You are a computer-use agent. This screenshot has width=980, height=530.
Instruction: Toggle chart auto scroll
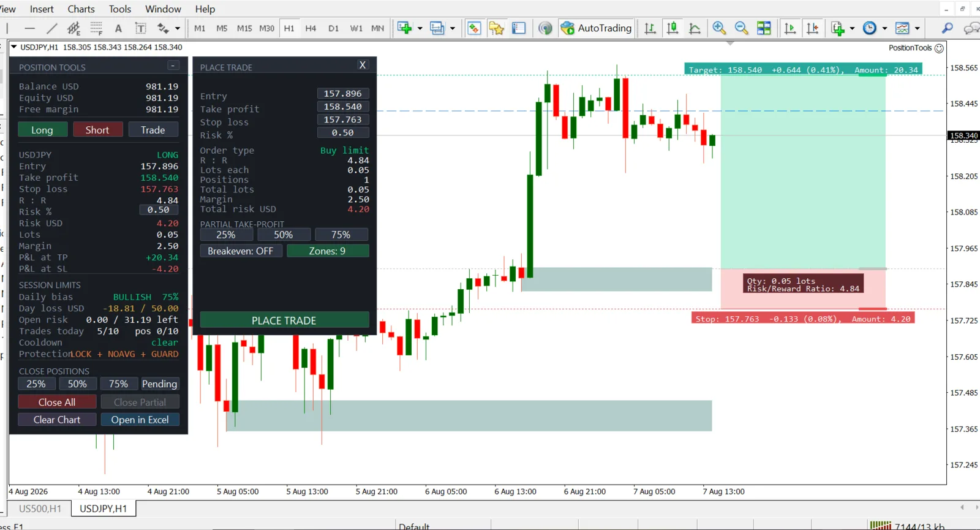click(x=790, y=28)
